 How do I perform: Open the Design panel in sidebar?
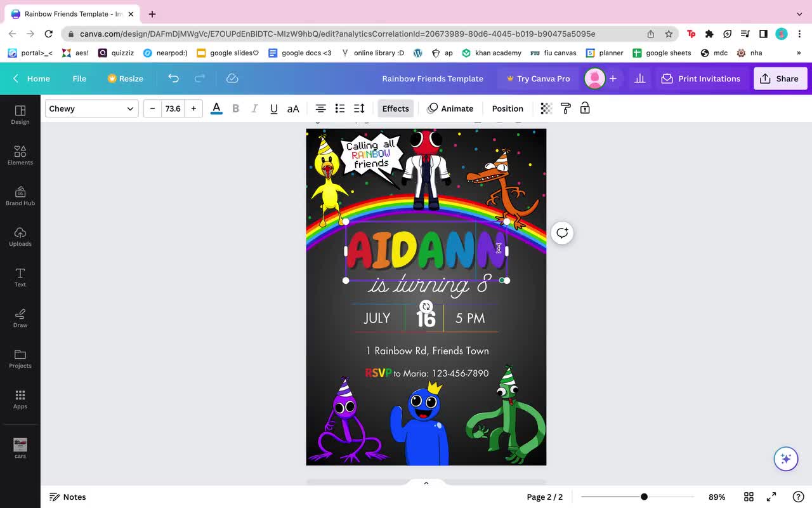click(20, 115)
